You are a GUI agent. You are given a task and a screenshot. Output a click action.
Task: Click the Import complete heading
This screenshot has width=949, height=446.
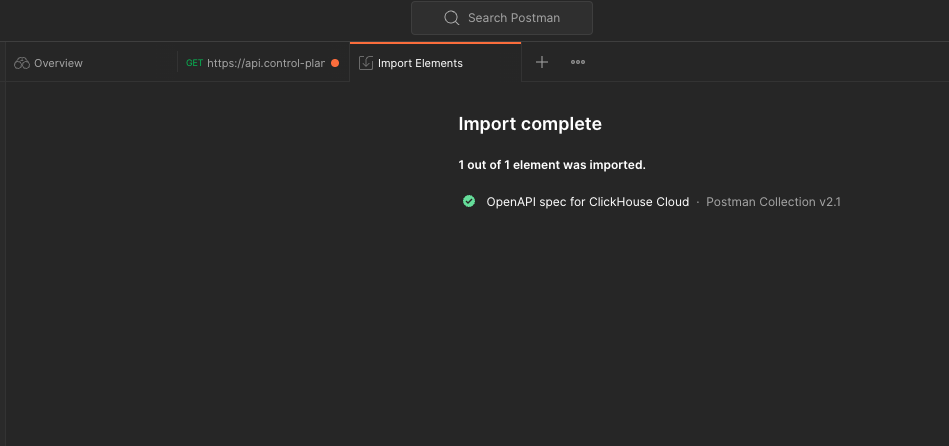tap(530, 124)
